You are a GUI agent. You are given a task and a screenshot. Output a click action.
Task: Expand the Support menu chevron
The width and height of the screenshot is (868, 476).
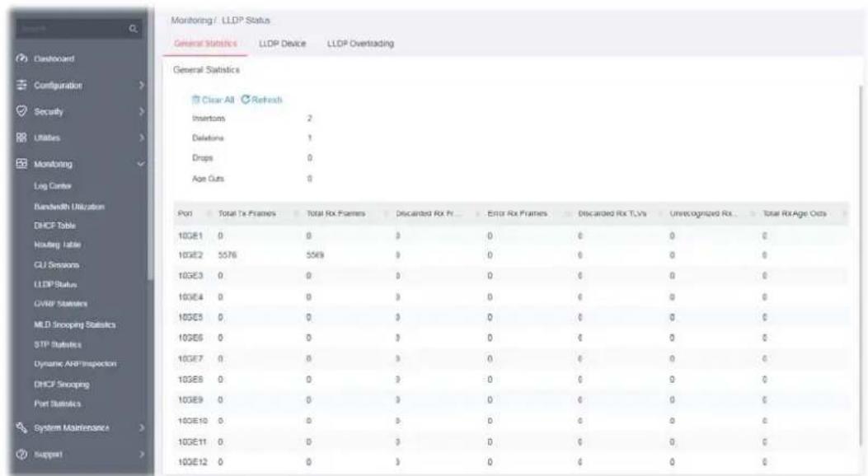pos(141,454)
